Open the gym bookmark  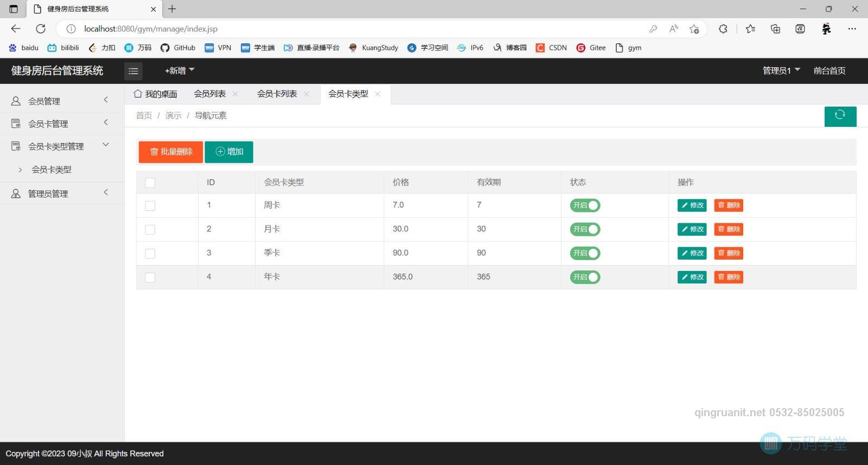point(628,48)
